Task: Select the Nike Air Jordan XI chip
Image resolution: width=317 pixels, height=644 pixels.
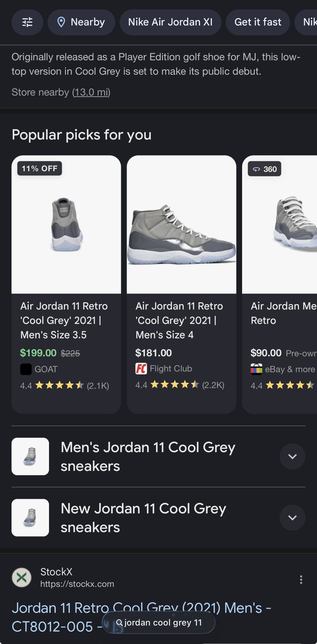Action: (x=170, y=22)
